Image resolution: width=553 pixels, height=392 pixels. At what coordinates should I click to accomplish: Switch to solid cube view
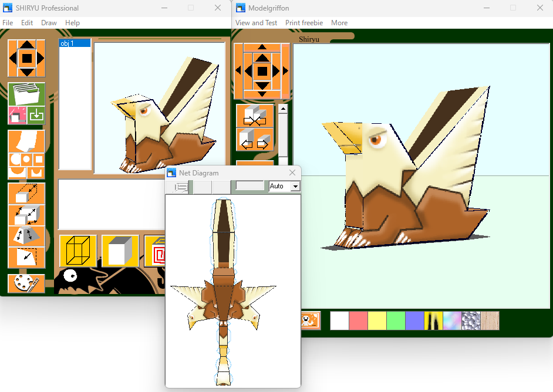[x=120, y=251]
